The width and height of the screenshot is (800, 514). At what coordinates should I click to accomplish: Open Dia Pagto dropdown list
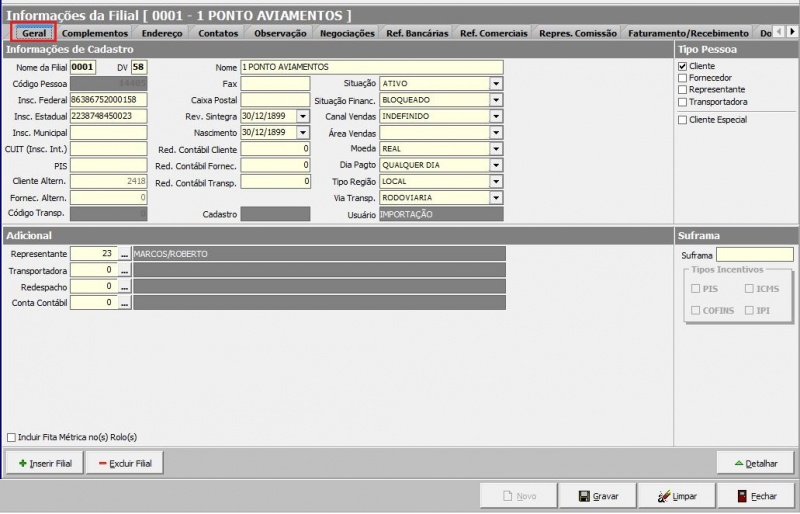(496, 165)
